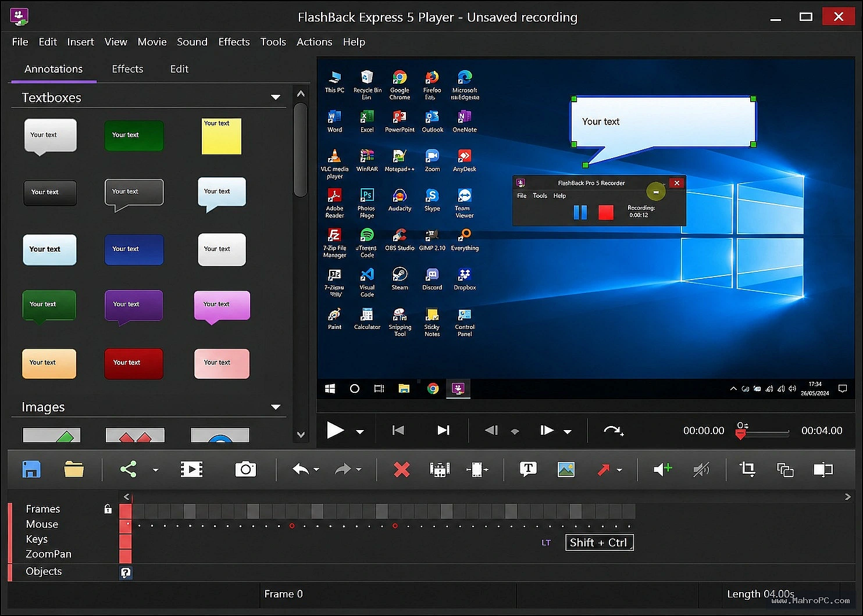Collapse the Images section
The height and width of the screenshot is (616, 863).
pos(276,407)
